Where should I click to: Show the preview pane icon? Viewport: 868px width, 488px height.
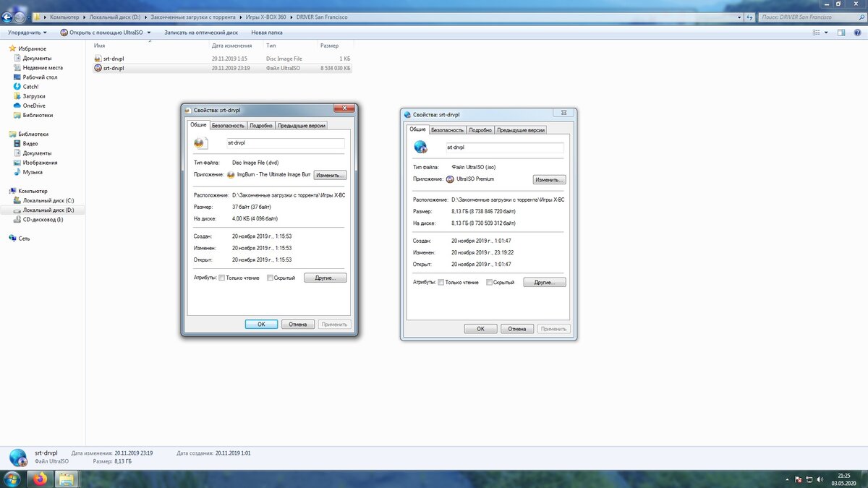[x=841, y=33]
